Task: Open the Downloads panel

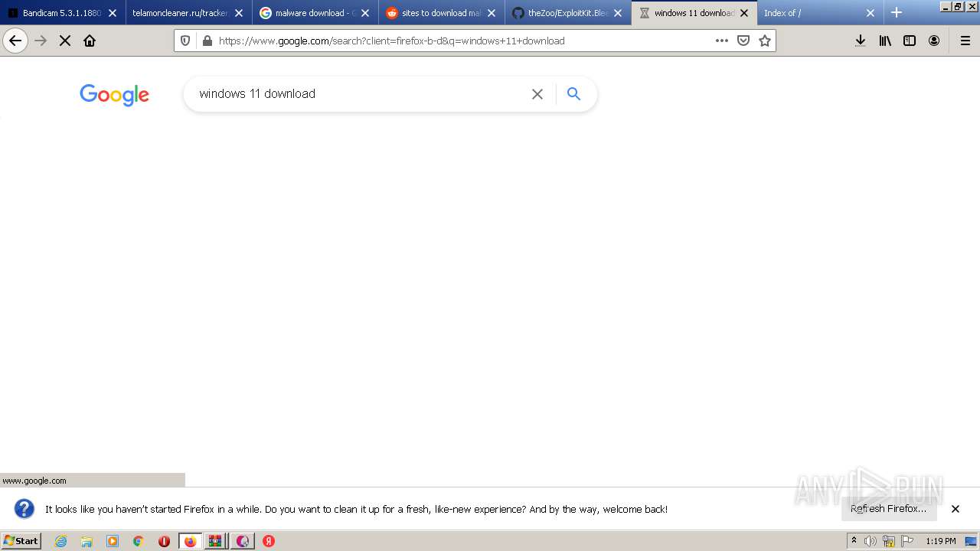Action: (861, 41)
